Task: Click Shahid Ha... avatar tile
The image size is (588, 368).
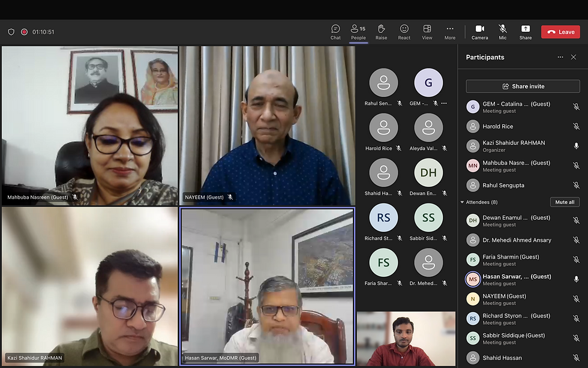Action: pos(383,173)
